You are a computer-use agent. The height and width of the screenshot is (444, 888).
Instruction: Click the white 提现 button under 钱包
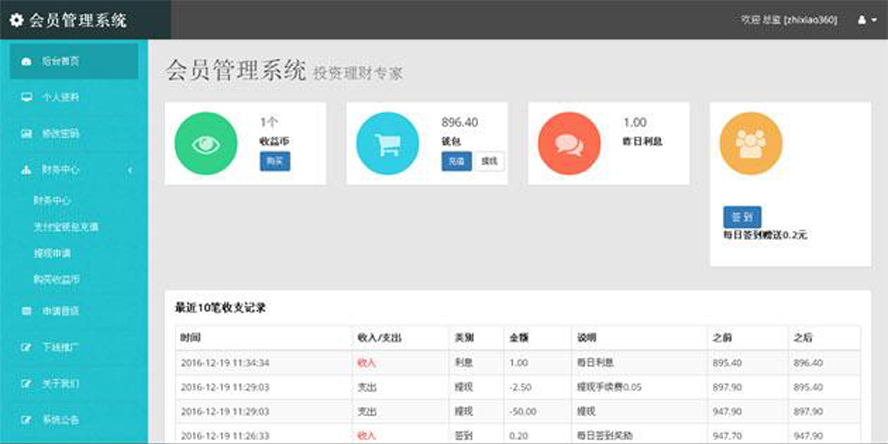tap(489, 161)
